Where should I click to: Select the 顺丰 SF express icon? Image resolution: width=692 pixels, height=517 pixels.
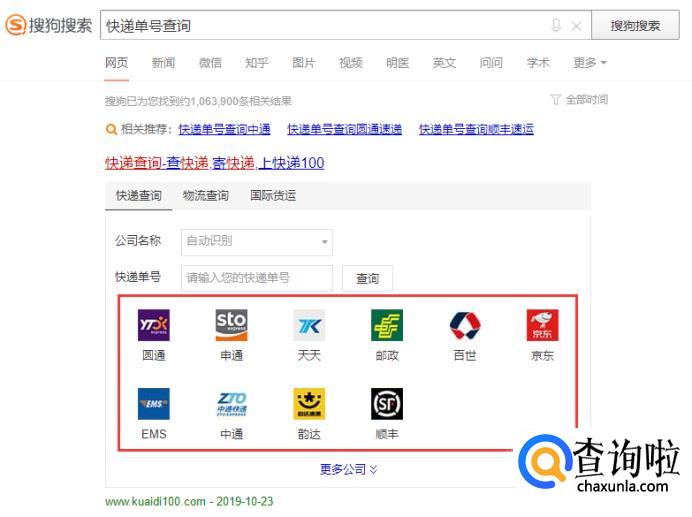point(387,404)
